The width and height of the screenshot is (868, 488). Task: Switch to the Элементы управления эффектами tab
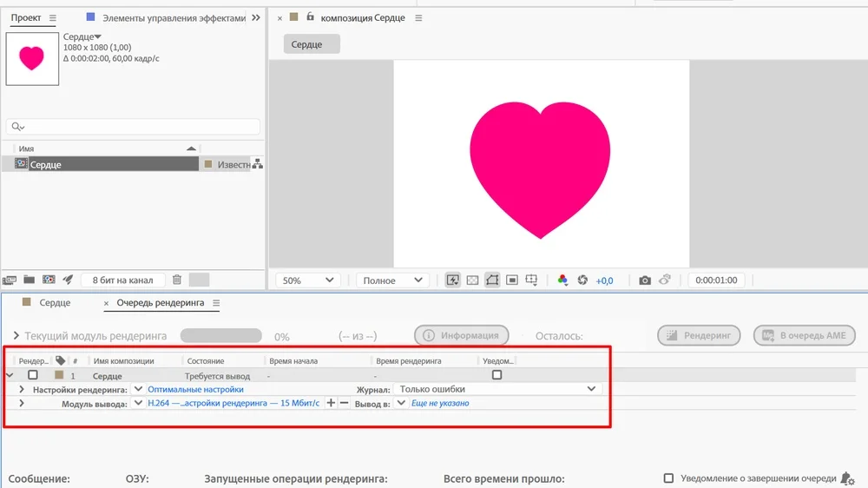point(173,17)
